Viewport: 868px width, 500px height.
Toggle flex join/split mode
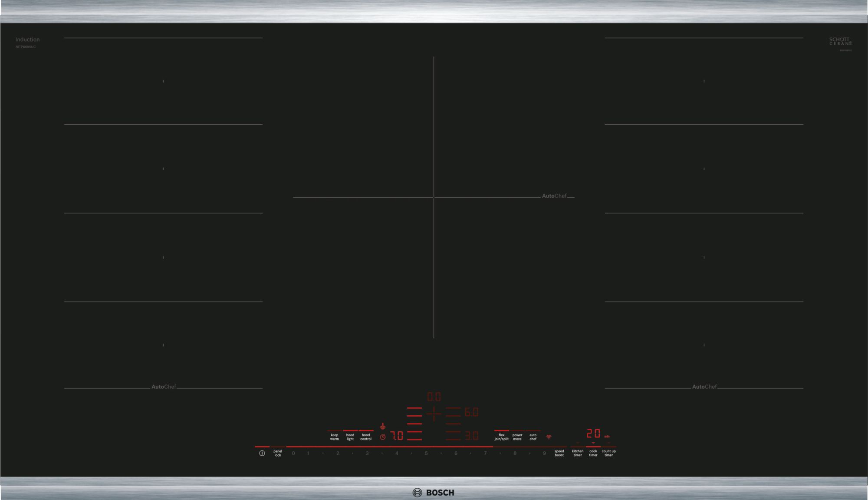(x=501, y=437)
